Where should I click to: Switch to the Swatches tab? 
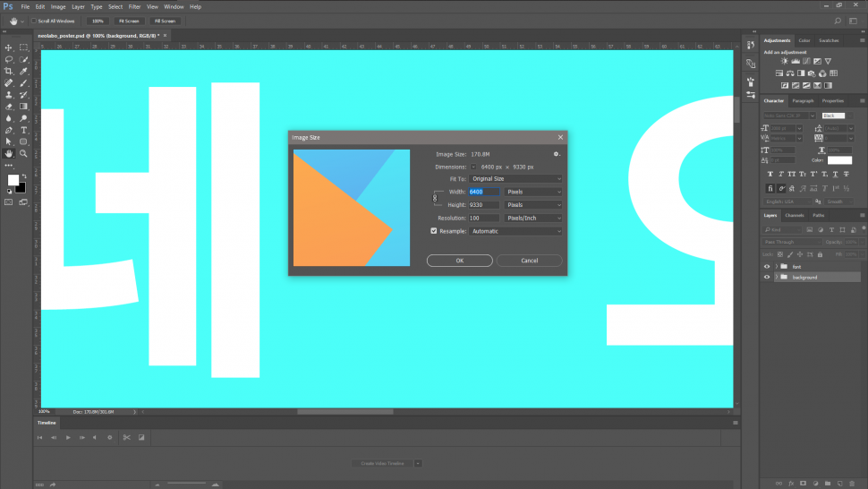(829, 40)
